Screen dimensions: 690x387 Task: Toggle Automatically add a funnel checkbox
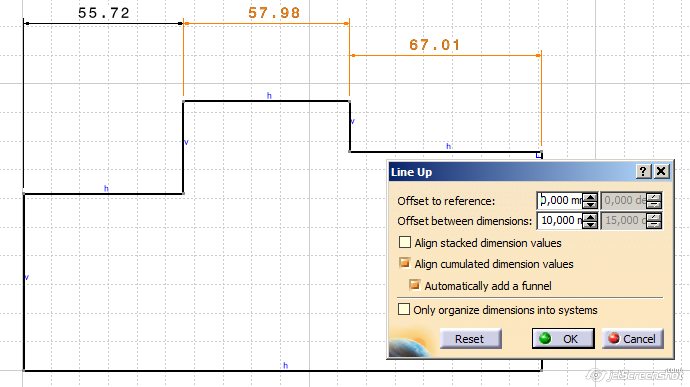(415, 285)
